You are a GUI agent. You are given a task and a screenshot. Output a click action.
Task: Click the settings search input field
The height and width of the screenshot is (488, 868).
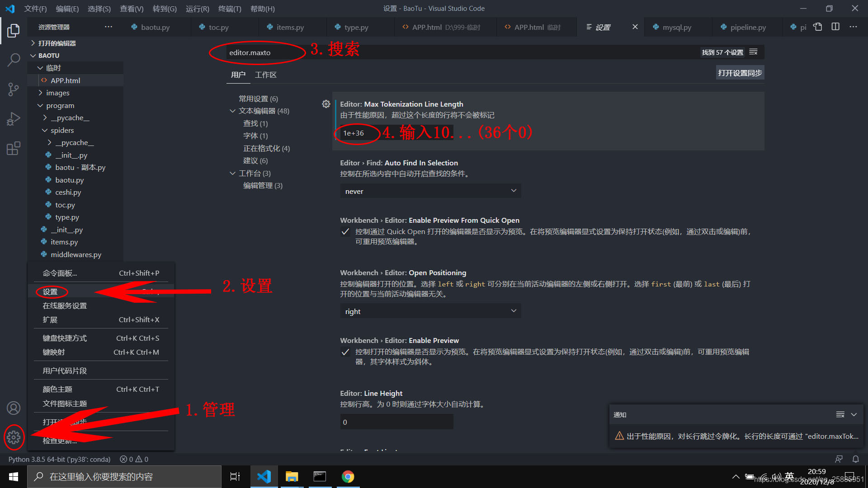452,52
